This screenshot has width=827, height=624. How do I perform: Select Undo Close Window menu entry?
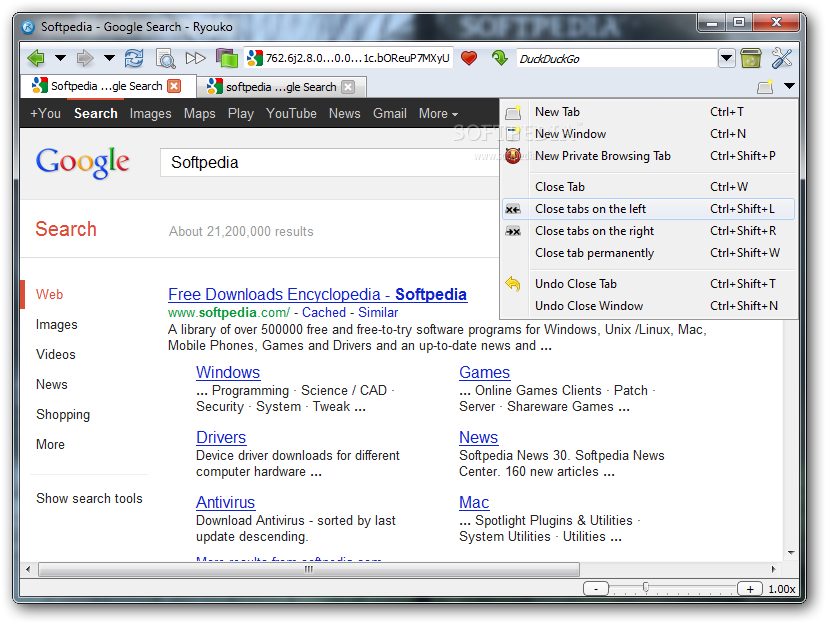point(648,306)
